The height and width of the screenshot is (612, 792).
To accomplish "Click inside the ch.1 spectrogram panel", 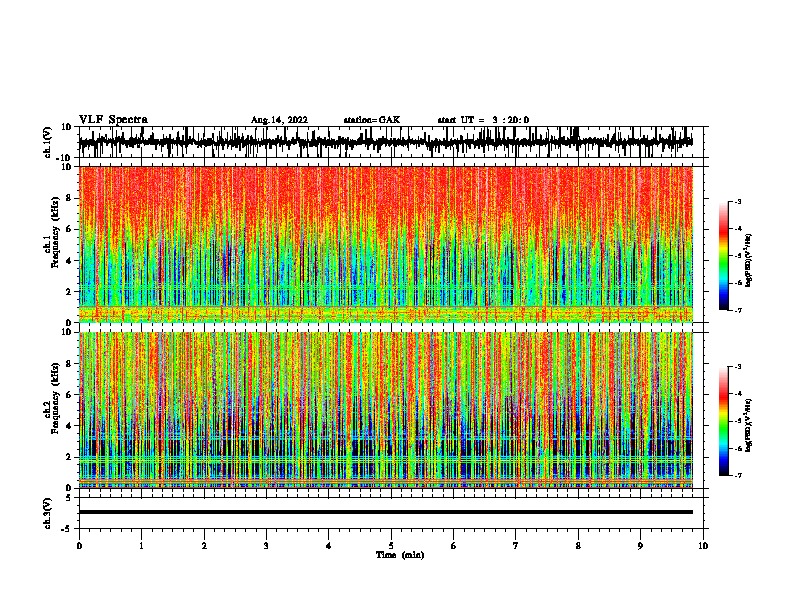I will pos(385,244).
